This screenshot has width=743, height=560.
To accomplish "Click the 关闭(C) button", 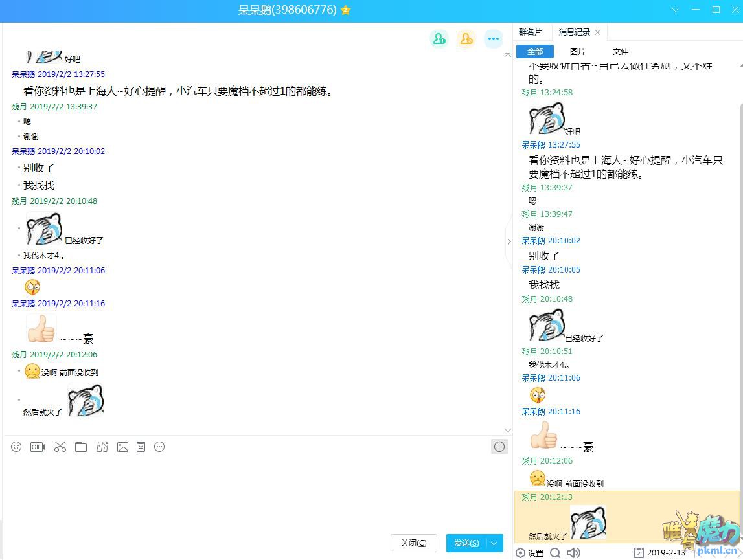I will pos(413,543).
